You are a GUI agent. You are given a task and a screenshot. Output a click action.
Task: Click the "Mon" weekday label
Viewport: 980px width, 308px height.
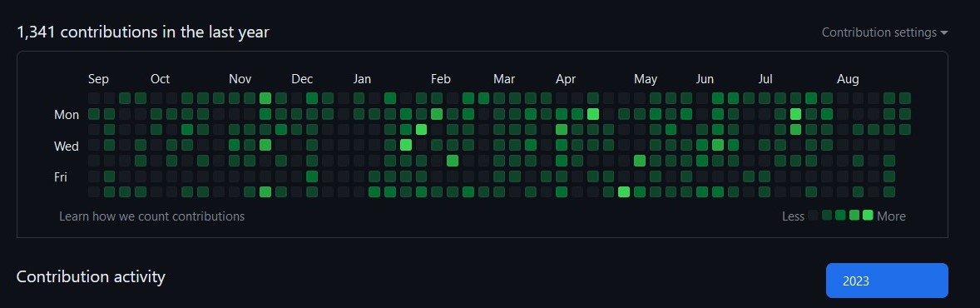(67, 115)
